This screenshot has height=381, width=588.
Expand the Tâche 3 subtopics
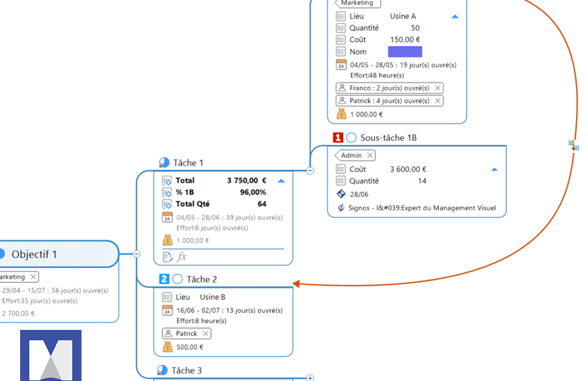(311, 378)
